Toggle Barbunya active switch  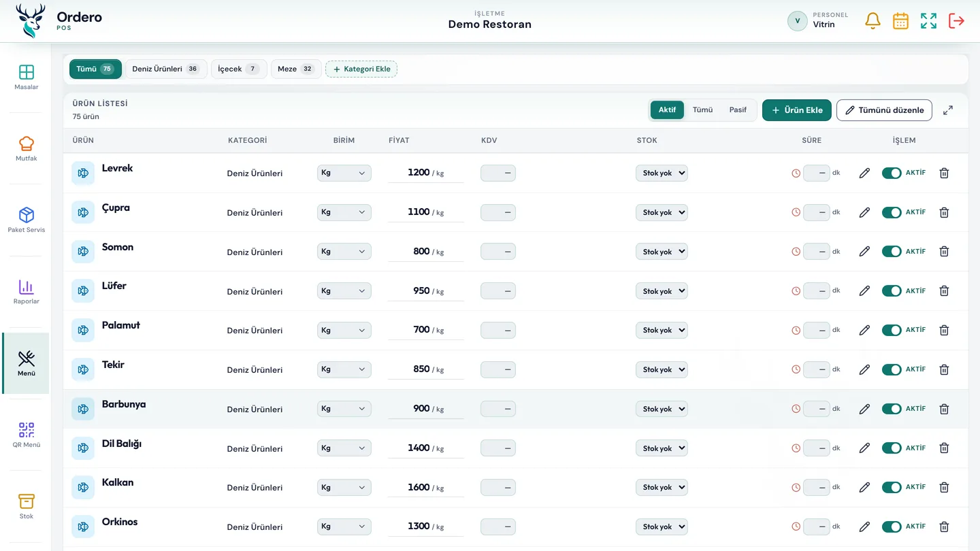pyautogui.click(x=892, y=409)
